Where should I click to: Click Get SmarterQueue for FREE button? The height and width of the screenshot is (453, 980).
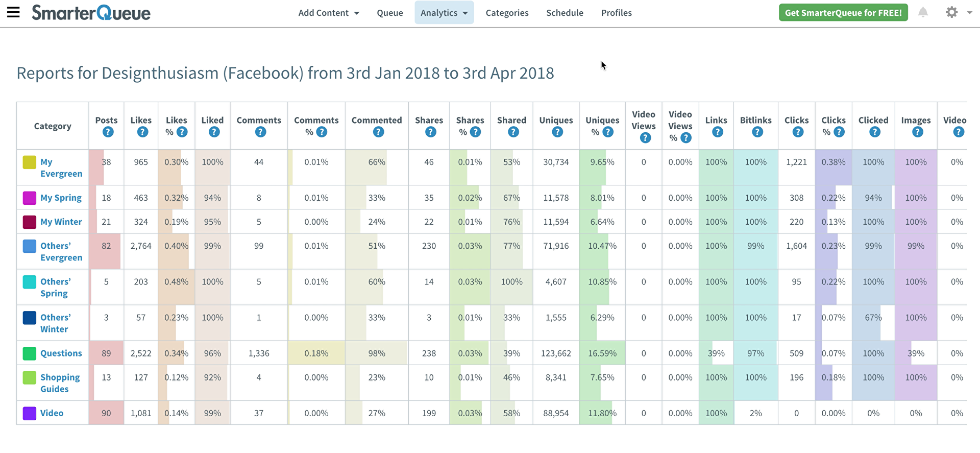(843, 13)
